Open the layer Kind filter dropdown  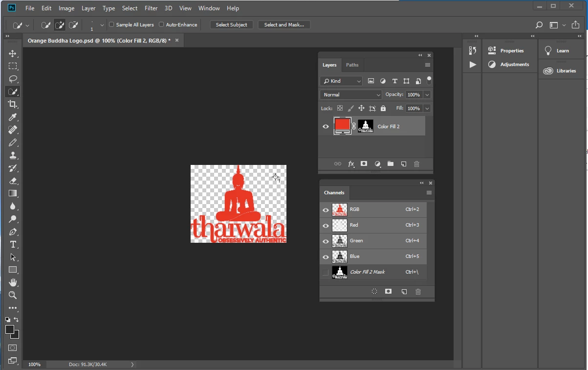[x=341, y=81]
